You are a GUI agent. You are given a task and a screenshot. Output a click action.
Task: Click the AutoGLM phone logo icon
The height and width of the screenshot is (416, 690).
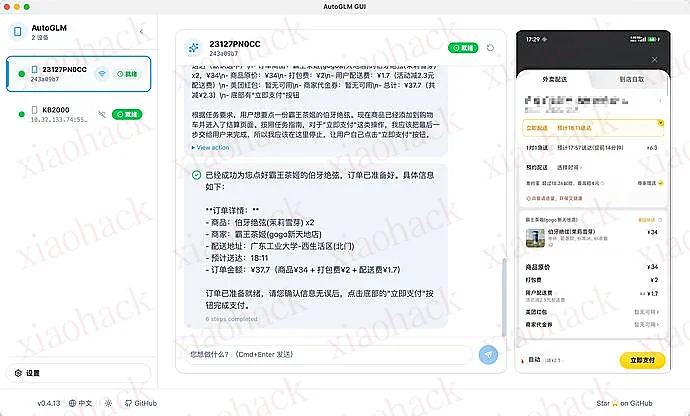point(16,33)
